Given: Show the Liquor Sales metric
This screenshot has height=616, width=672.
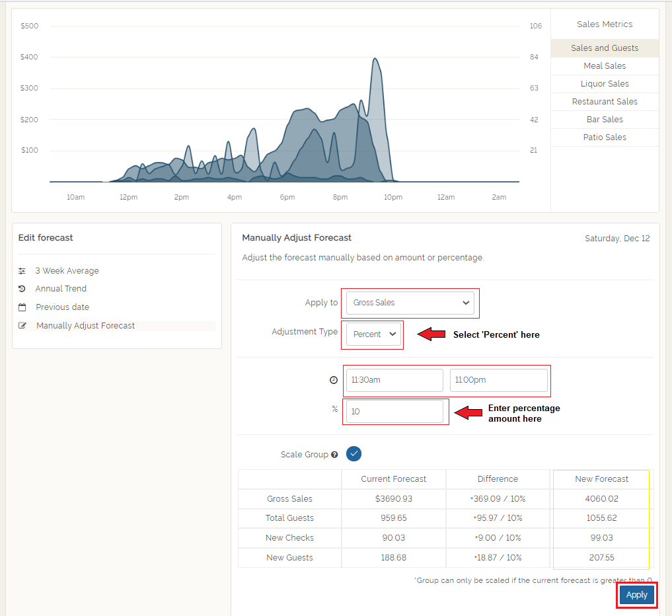Looking at the screenshot, I should (605, 84).
